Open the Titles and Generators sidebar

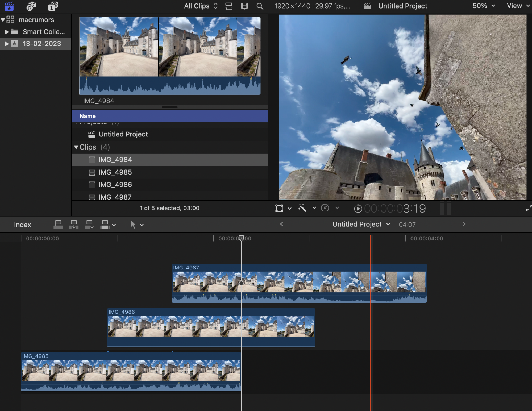53,6
